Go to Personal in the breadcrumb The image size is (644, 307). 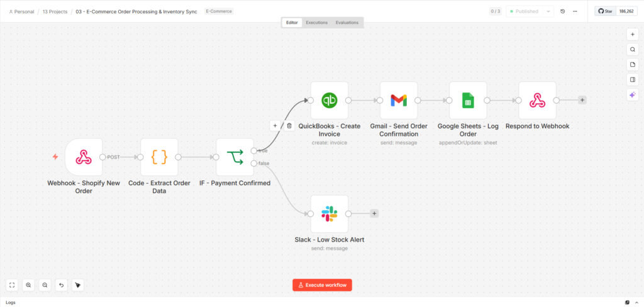coord(21,11)
